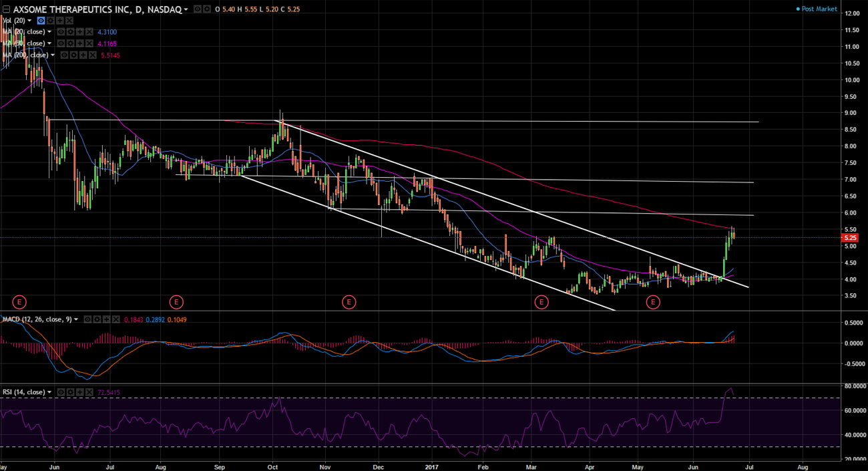Click the MA 20 value 4.3100
The width and height of the screenshot is (868, 471).
(107, 32)
